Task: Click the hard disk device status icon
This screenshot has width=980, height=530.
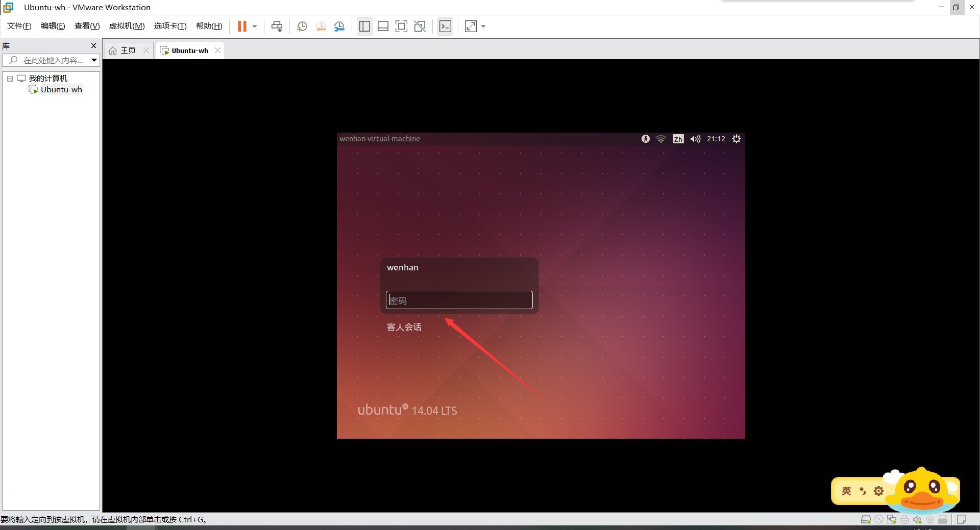Action: coord(866,520)
